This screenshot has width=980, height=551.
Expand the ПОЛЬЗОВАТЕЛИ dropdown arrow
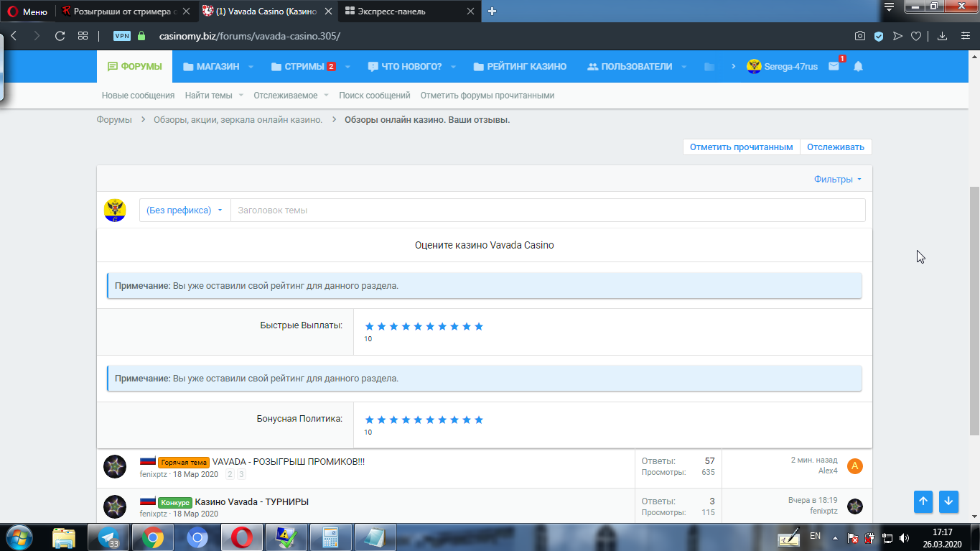[x=683, y=67]
